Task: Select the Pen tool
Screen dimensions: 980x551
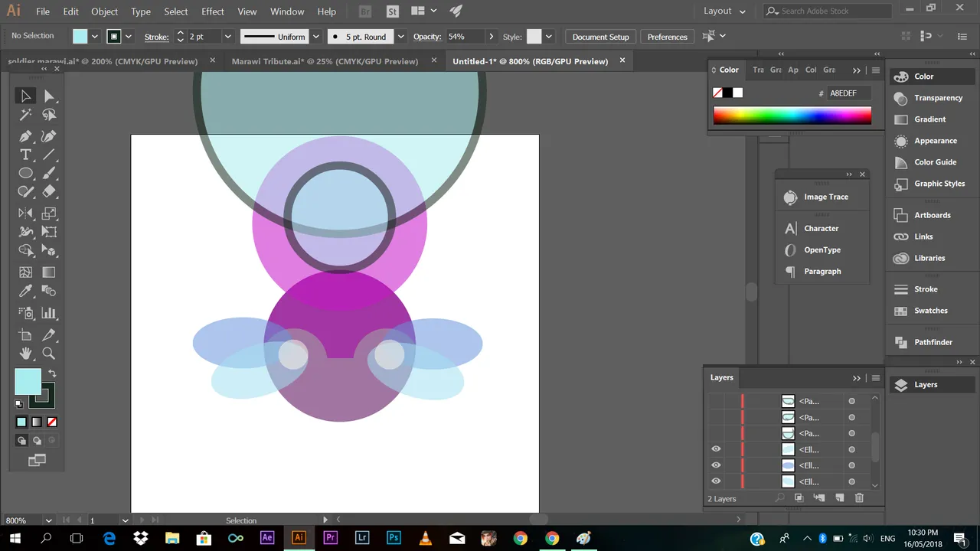Action: tap(25, 136)
